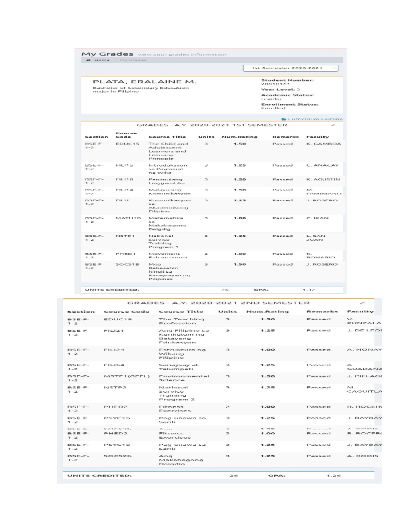The height and width of the screenshot is (532, 411).
Task: Click the file icon beside Curriculum Outline
Action: point(284,119)
